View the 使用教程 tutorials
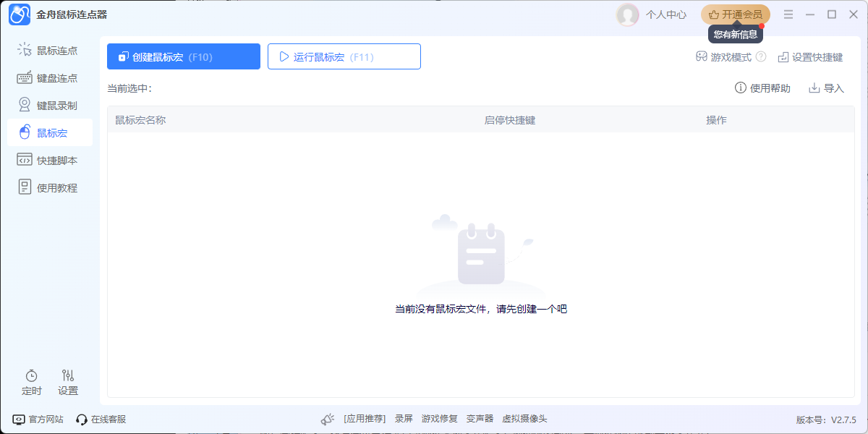This screenshot has width=868, height=434. (x=49, y=187)
